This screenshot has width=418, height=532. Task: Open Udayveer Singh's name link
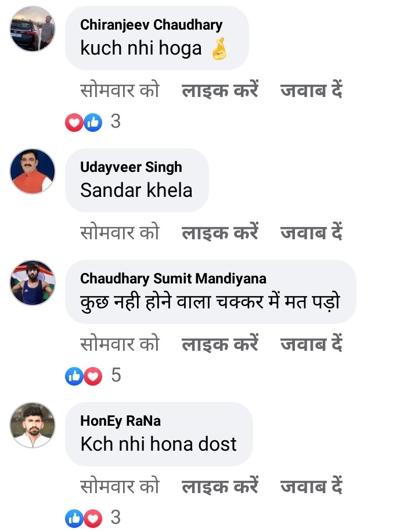131,167
